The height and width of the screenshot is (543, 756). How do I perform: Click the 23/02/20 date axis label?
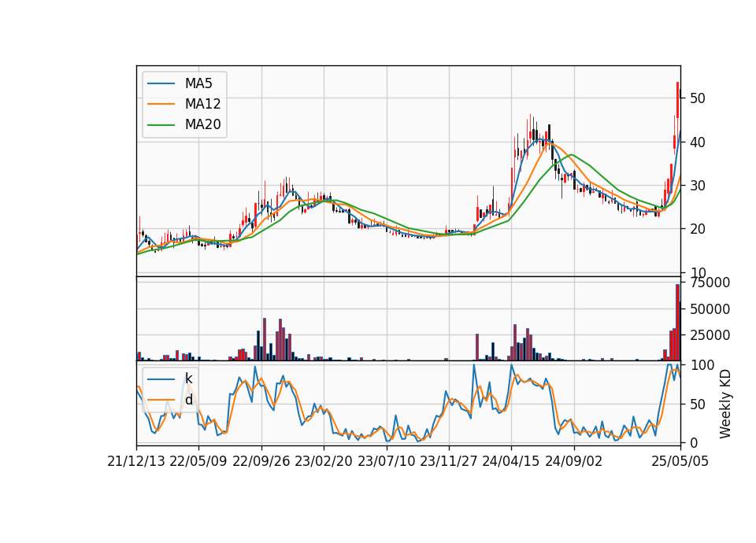click(324, 461)
